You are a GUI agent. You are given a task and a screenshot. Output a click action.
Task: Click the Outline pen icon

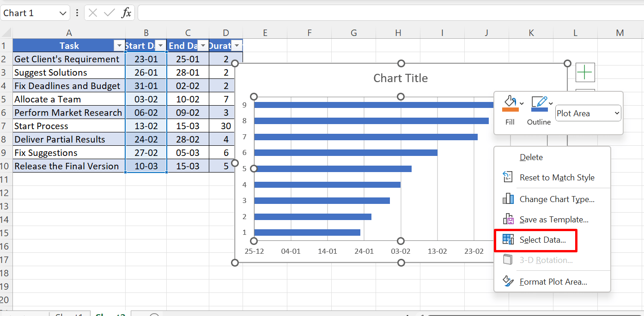[539, 101]
